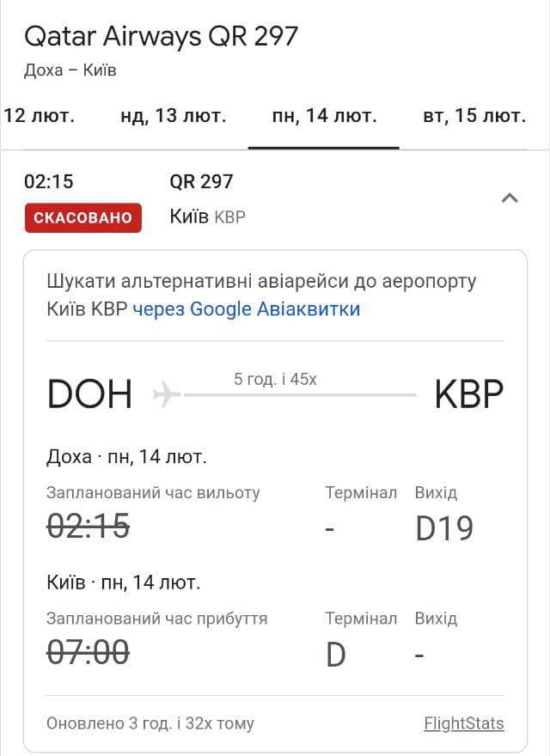Collapse the QR 297 flight details chevron
The image size is (550, 756).
pos(510,198)
